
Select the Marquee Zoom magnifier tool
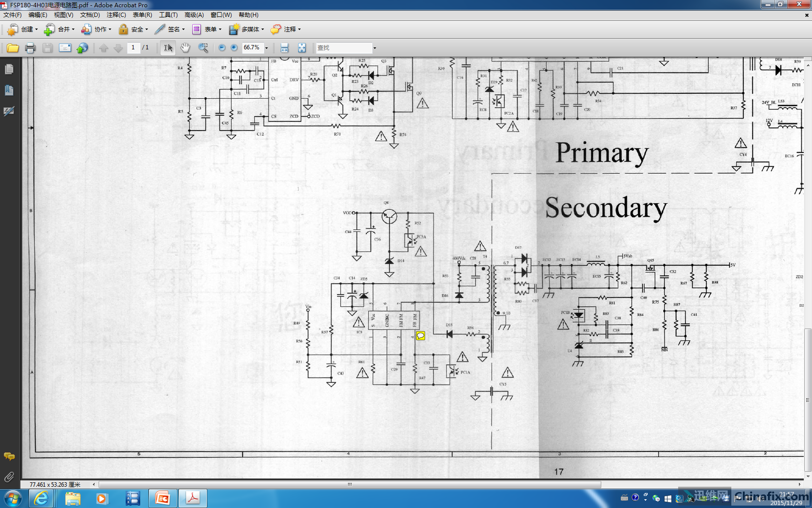tap(203, 48)
